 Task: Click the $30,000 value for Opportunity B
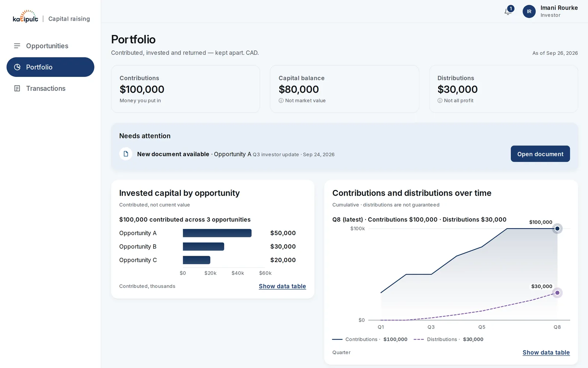283,247
